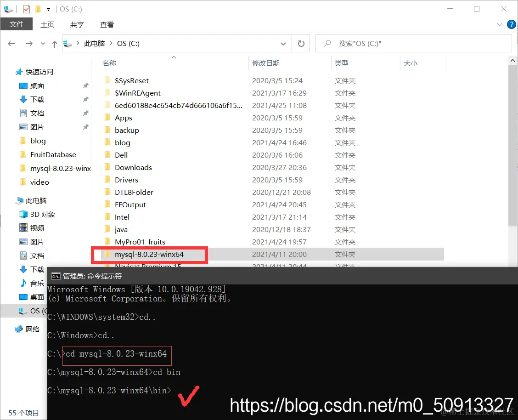Select the Downloads folder
Screen dimensions: 518x420
coord(133,168)
